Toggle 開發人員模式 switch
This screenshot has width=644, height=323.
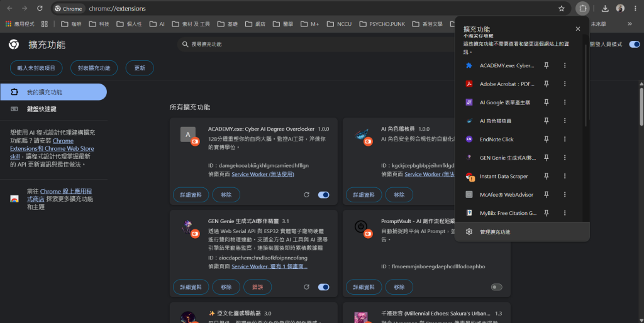[635, 44]
